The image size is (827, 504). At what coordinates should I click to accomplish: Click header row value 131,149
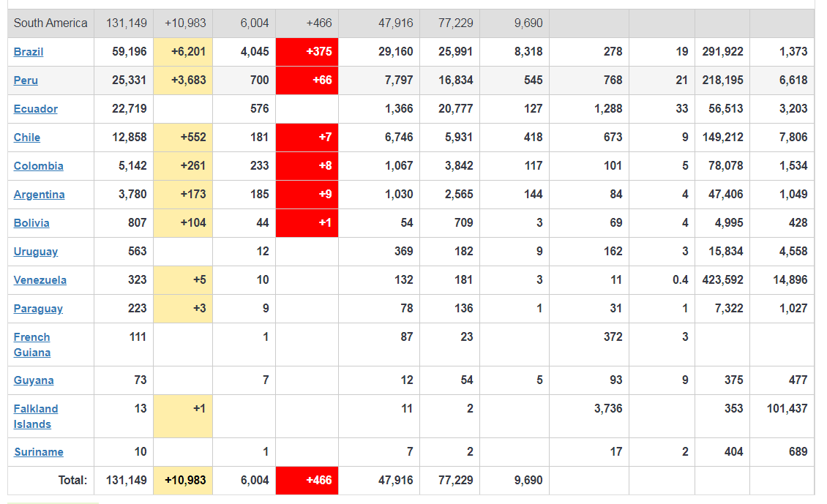click(127, 23)
